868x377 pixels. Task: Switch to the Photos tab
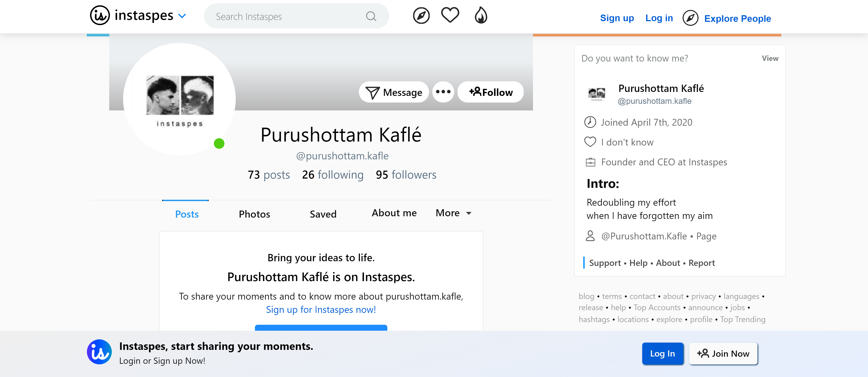point(254,214)
